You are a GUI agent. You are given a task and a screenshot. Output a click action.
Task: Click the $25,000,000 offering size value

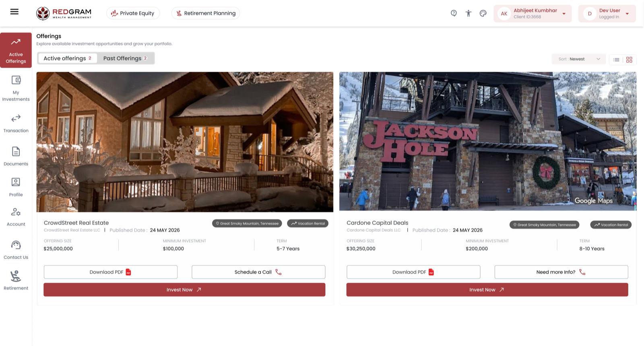(58, 249)
